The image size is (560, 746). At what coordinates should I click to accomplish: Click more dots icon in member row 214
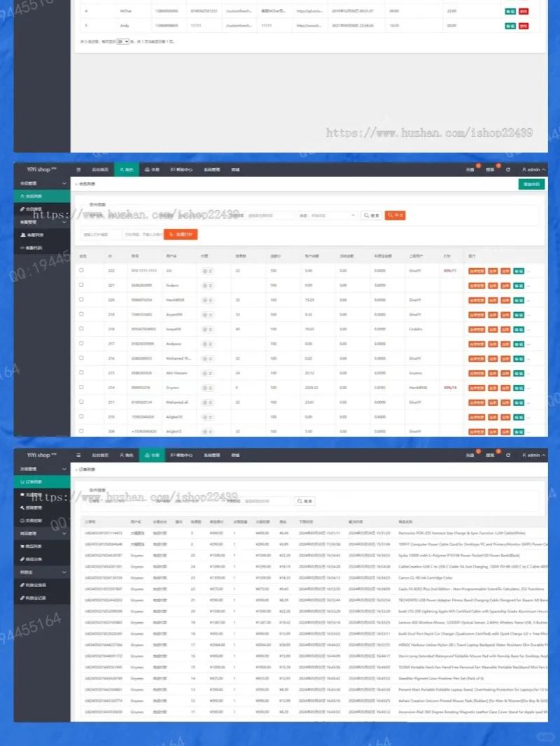528,388
